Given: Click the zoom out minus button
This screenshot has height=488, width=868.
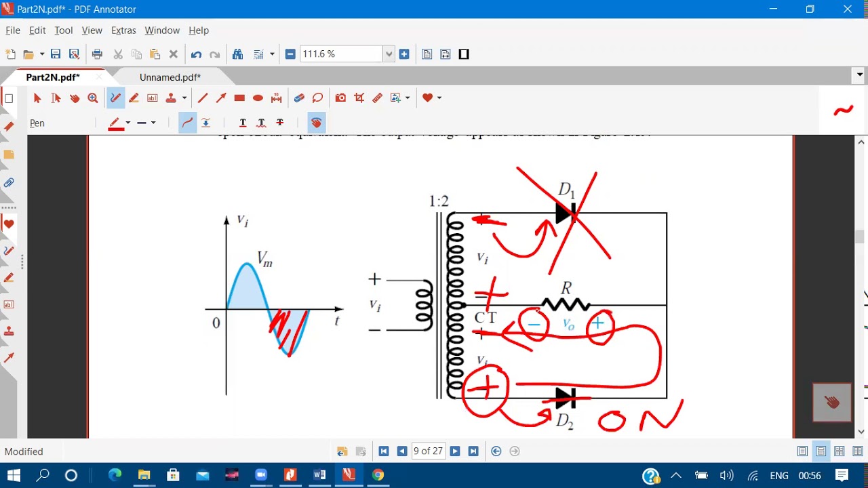Looking at the screenshot, I should (290, 54).
